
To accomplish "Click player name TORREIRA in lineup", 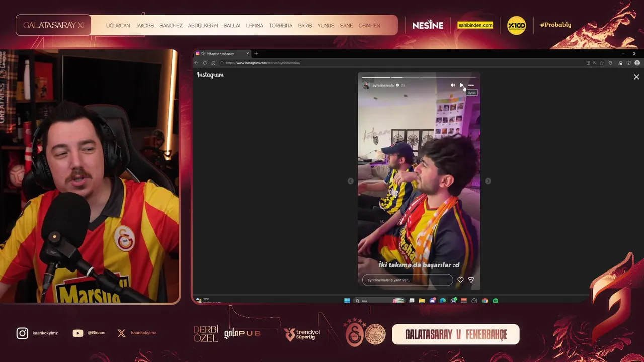I will coord(280,26).
